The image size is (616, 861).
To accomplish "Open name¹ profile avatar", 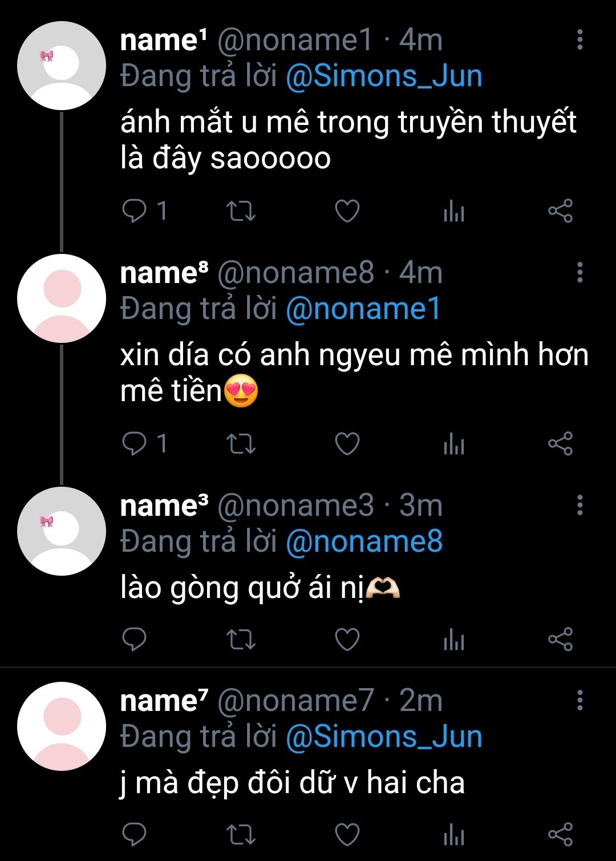I will click(x=62, y=66).
